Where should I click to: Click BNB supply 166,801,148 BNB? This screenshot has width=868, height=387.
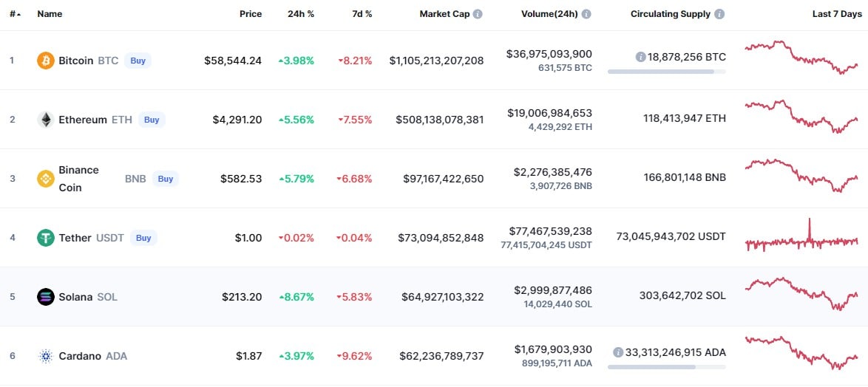(685, 177)
